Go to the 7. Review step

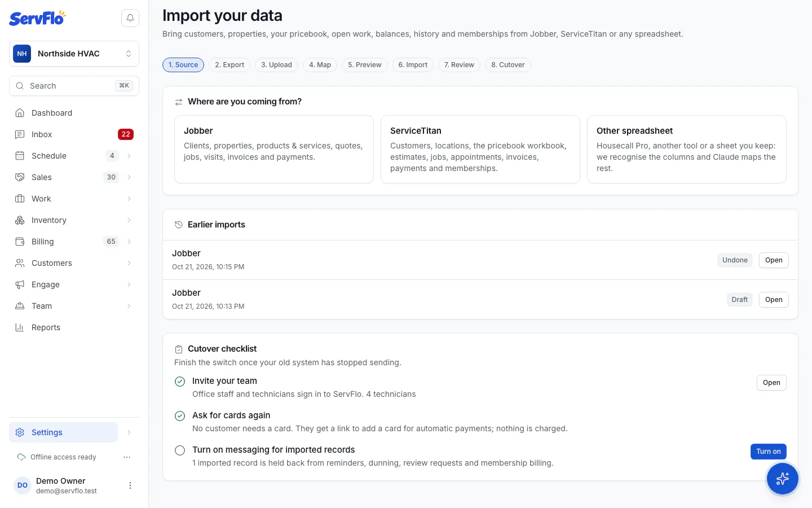click(459, 65)
